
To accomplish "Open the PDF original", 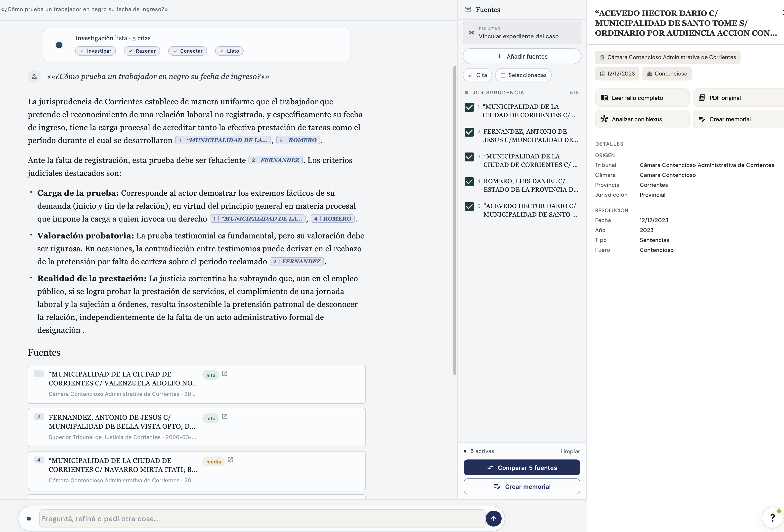I will 738,98.
